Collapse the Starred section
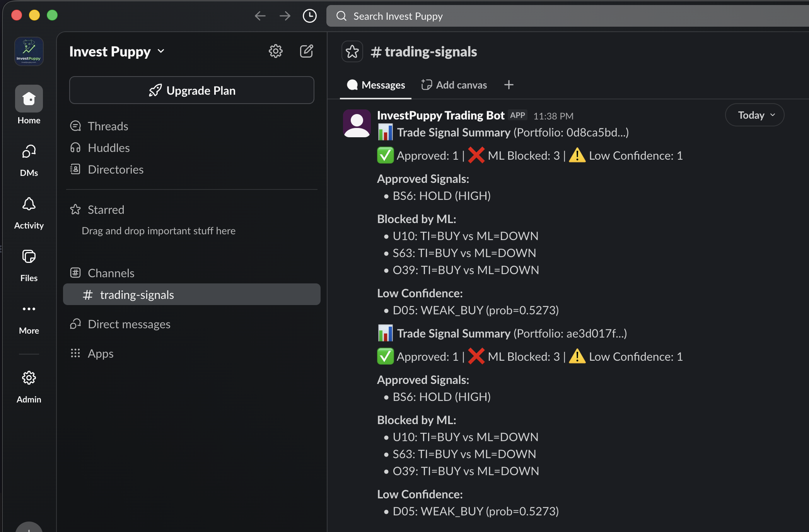This screenshot has height=532, width=809. pos(97,210)
